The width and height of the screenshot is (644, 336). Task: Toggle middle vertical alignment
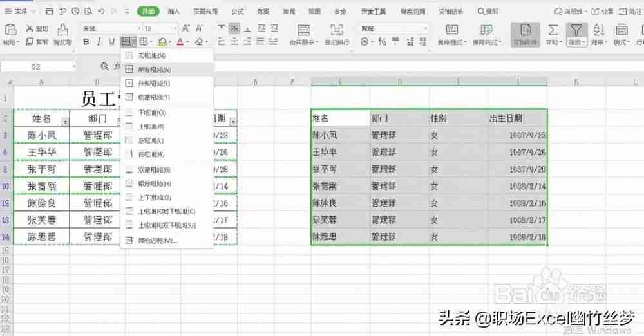[x=234, y=28]
